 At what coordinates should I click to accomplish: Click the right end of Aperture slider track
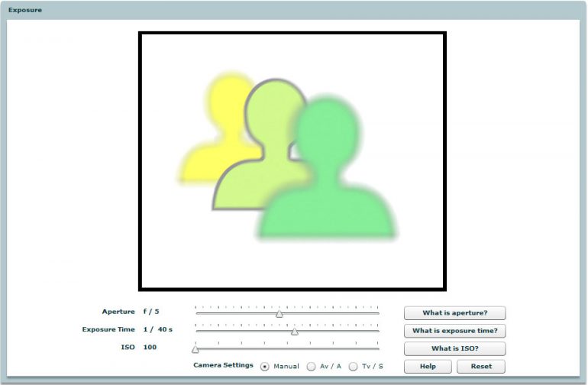[378, 313]
